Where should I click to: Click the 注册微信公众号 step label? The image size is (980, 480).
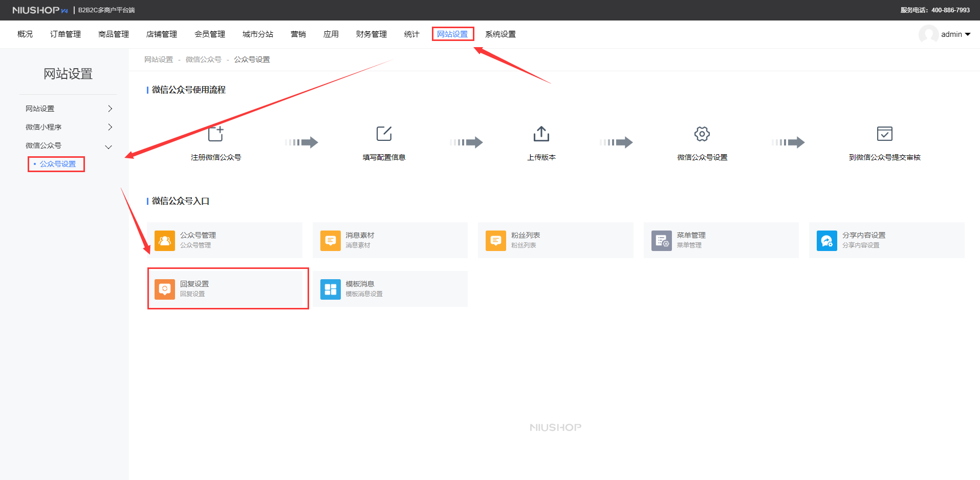coord(216,157)
